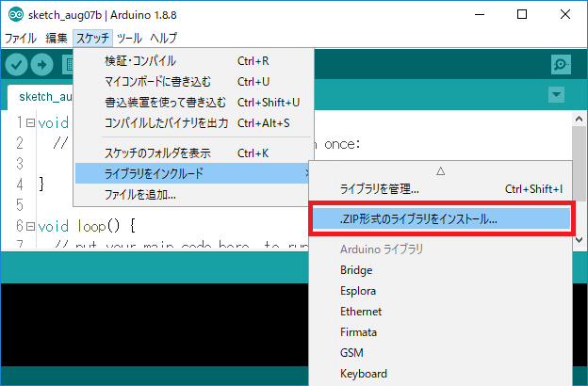The height and width of the screenshot is (386, 588).
Task: Open the 編集 menu
Action: (57, 39)
